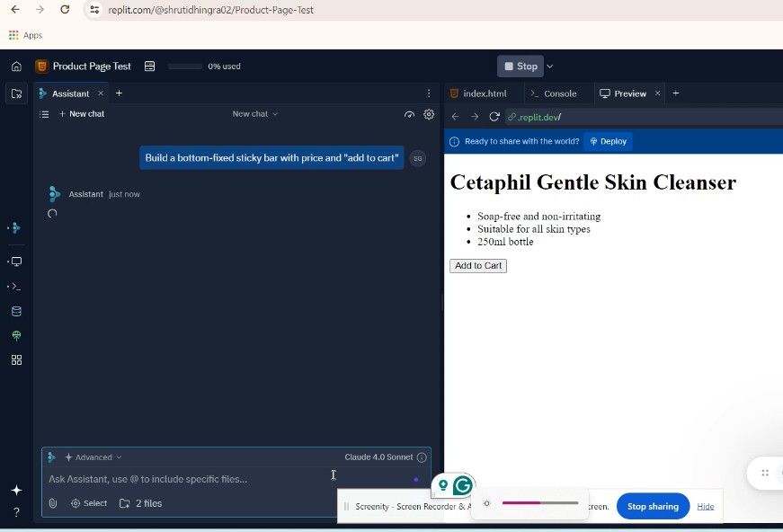This screenshot has height=532, width=783.
Task: Click 'Soap-free and non-irritating' text
Action: [x=538, y=216]
